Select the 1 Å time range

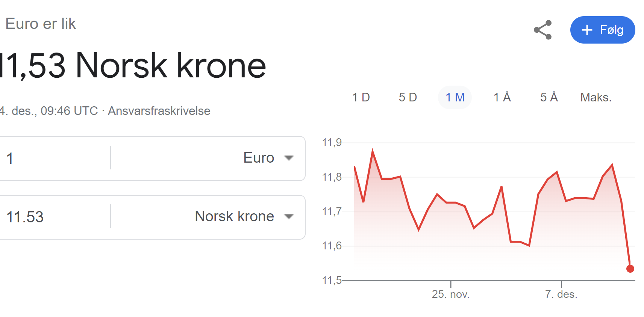click(502, 98)
